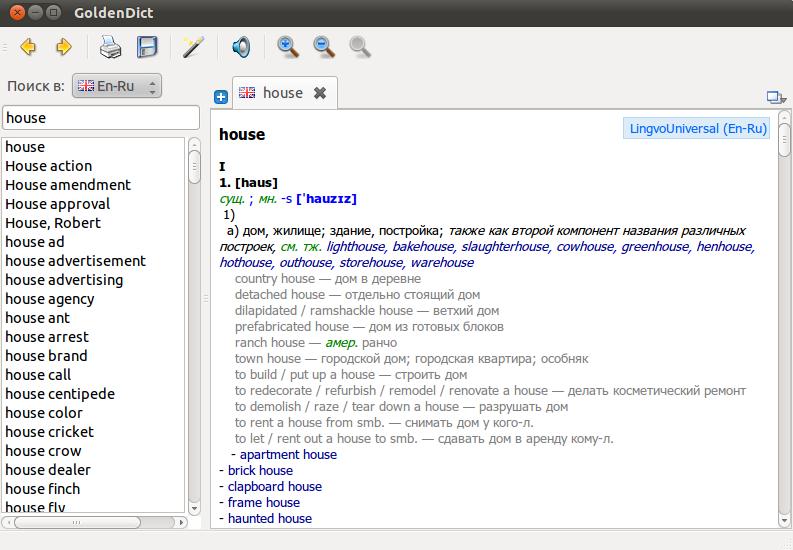Viewport: 793px width, 550px height.
Task: Open the 'haunted house' link
Action: [270, 519]
